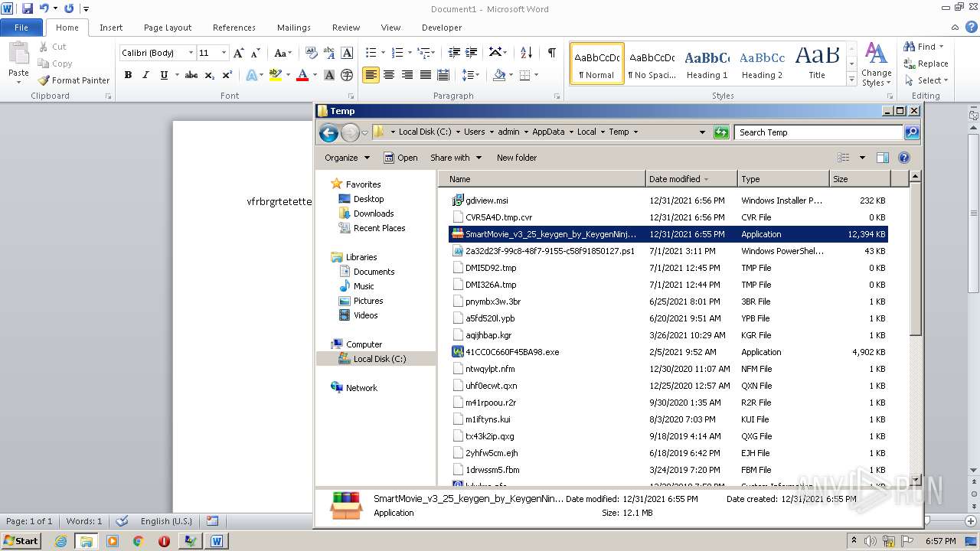The image size is (980, 551).
Task: Click Shrink Font icon
Action: point(256,53)
